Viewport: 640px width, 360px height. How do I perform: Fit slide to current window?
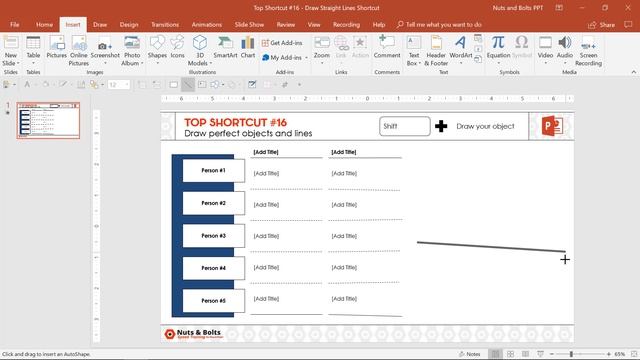pyautogui.click(x=634, y=354)
